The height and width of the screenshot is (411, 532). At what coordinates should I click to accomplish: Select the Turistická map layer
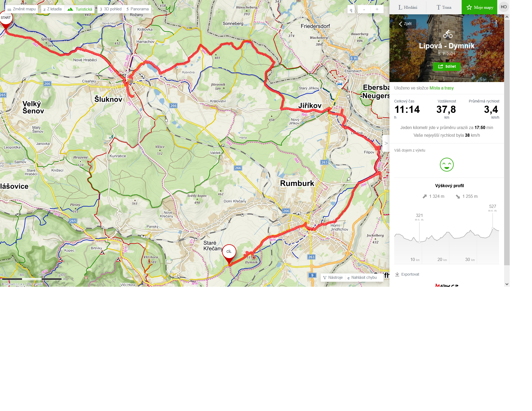pyautogui.click(x=80, y=9)
